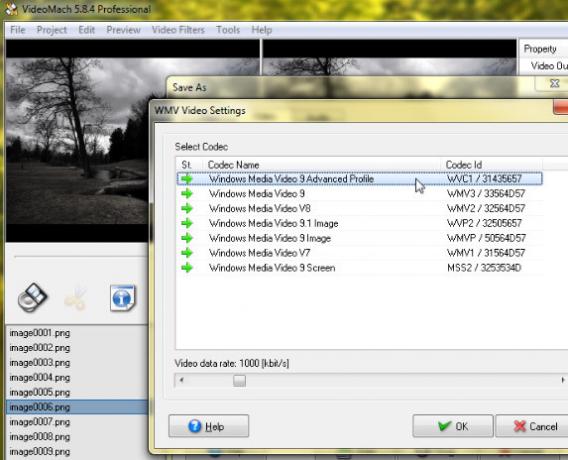Open the Tools menu
This screenshot has height=460, width=568.
pos(228,30)
